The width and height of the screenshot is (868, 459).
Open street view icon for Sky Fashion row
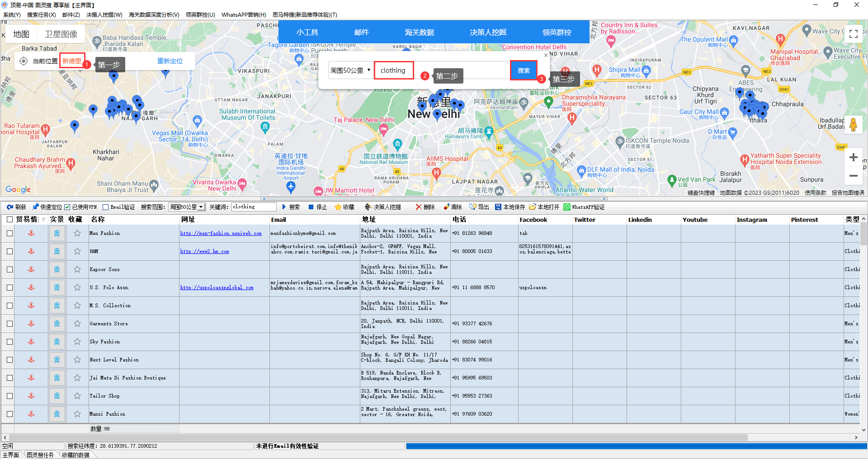pos(57,342)
